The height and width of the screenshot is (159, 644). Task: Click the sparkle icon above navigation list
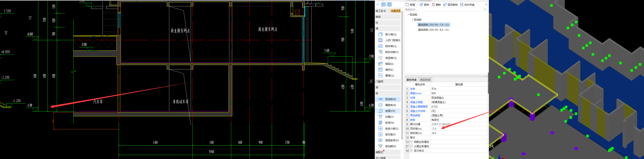(x=377, y=4)
